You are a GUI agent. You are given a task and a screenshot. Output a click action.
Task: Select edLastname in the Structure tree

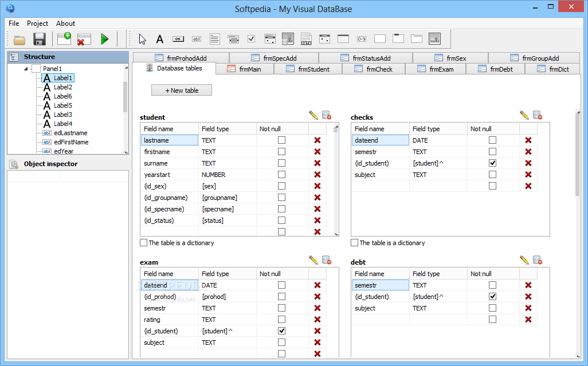70,133
